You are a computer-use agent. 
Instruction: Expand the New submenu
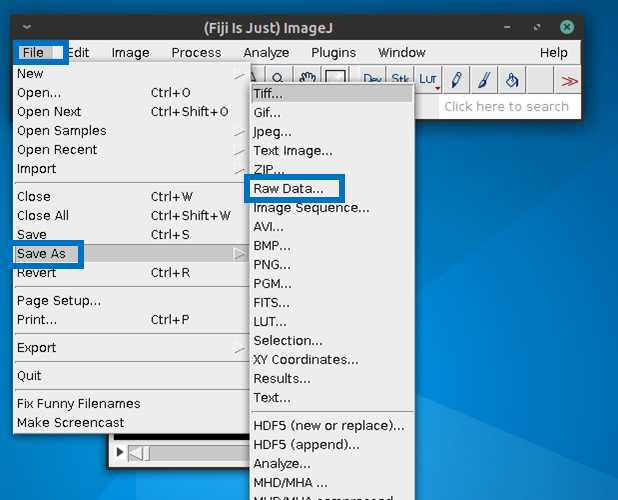tap(131, 74)
